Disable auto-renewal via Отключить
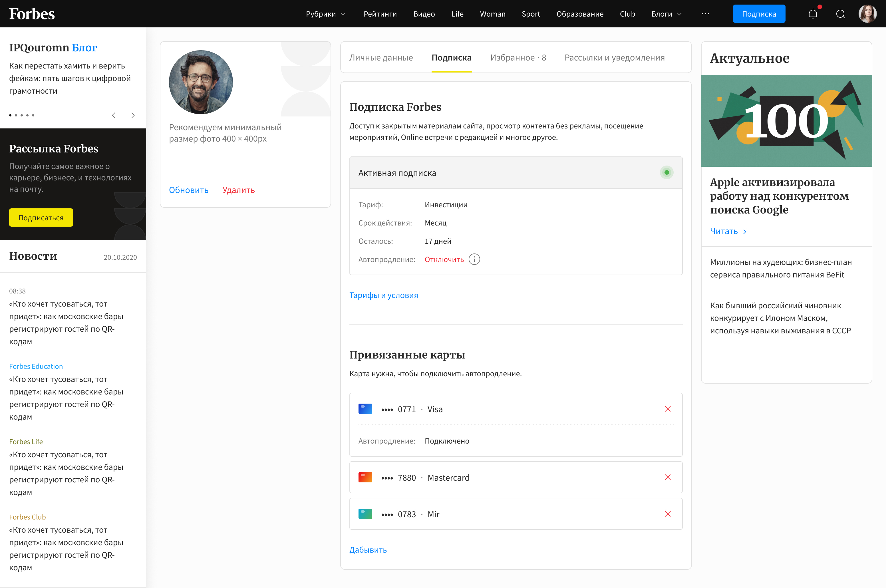This screenshot has height=588, width=886. tap(444, 259)
